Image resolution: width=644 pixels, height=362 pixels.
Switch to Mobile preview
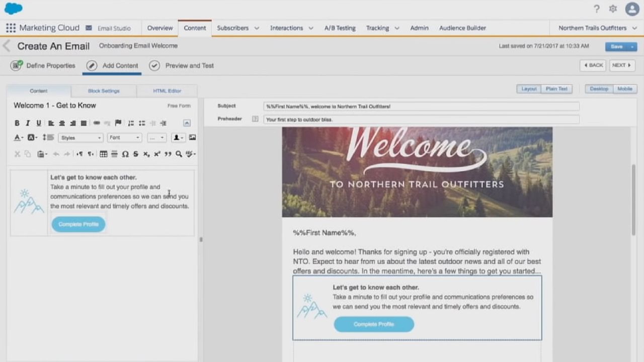pyautogui.click(x=625, y=89)
